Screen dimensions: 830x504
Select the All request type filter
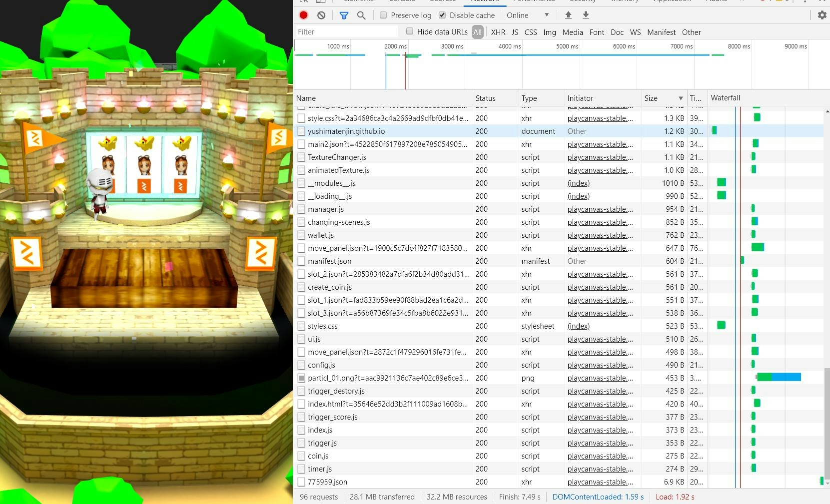[478, 32]
